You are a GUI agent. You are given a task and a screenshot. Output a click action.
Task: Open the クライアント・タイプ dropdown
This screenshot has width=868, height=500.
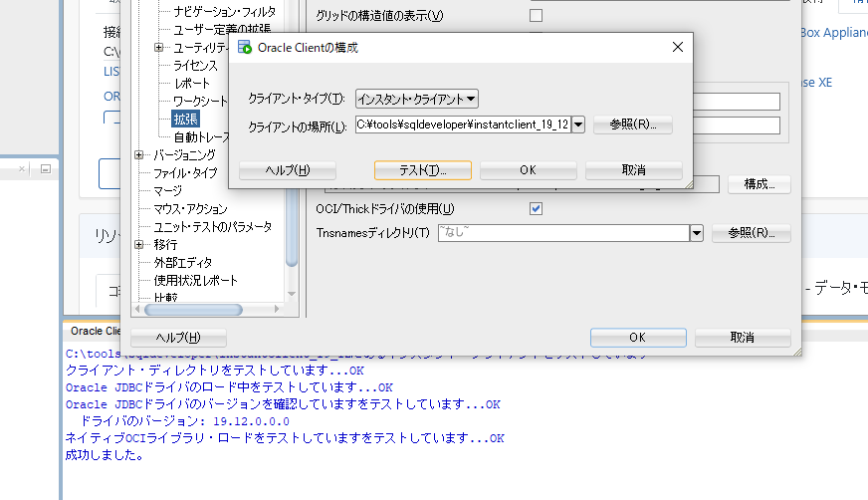pos(417,99)
